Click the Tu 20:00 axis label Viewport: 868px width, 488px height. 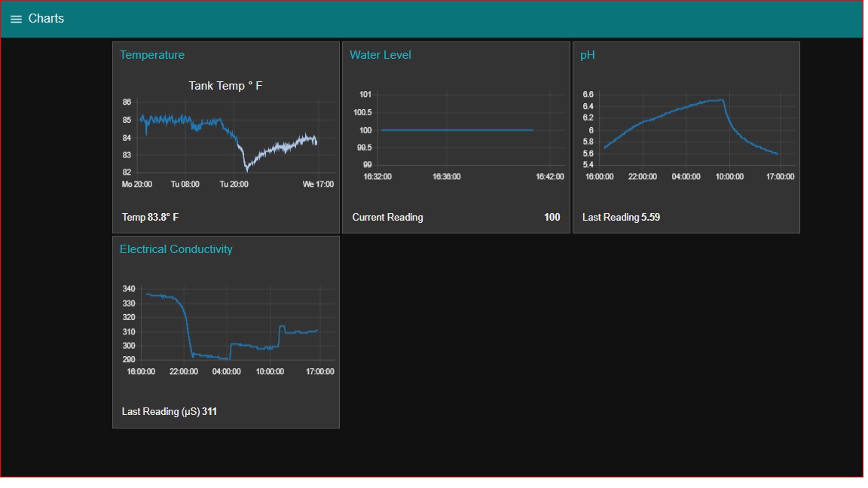[234, 185]
